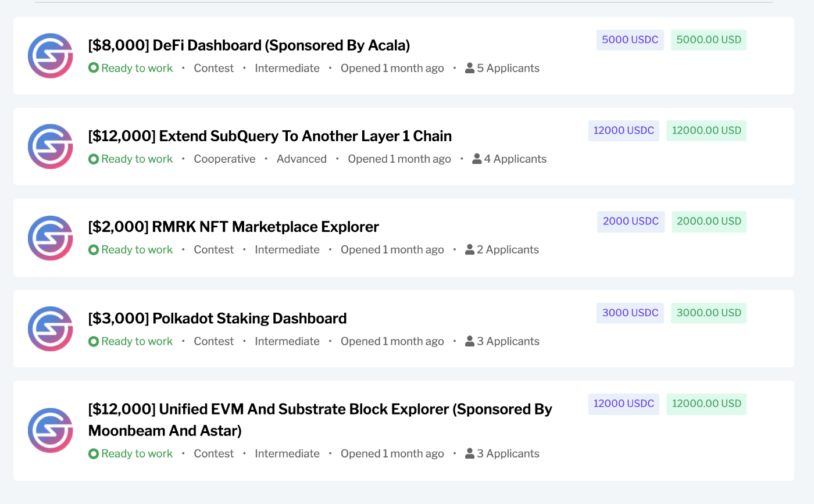Open the DeFi Dashboard (Sponsored By Acala) bounty
This screenshot has height=504, width=814.
(249, 45)
